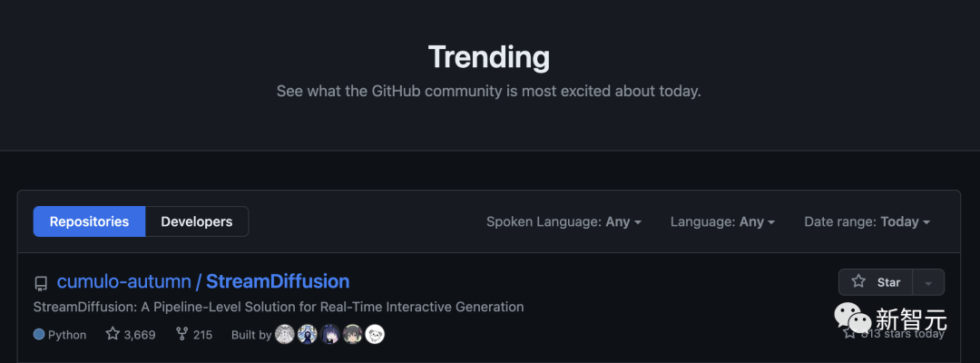Open the first contributor avatar after Built by
The image size is (980, 363).
[x=285, y=334]
